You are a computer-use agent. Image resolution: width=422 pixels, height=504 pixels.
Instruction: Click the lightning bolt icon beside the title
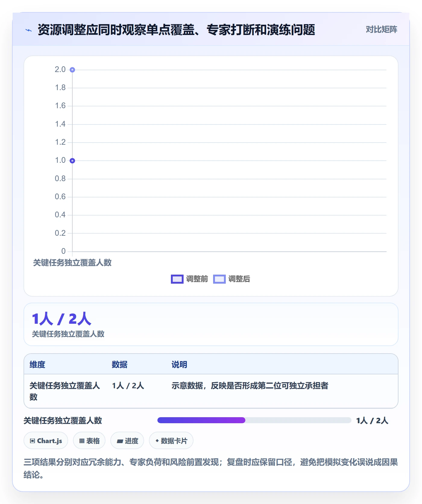click(29, 30)
